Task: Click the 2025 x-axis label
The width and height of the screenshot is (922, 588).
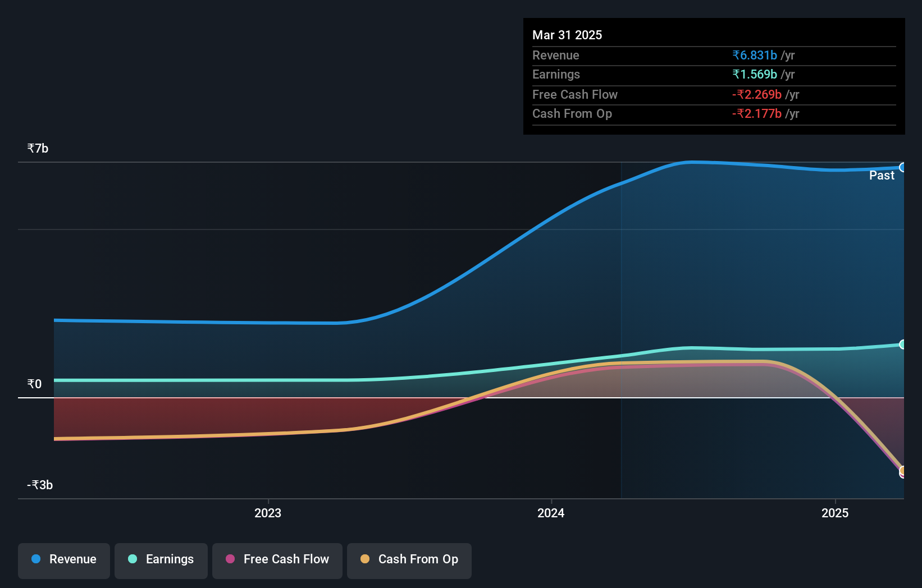Action: click(835, 513)
